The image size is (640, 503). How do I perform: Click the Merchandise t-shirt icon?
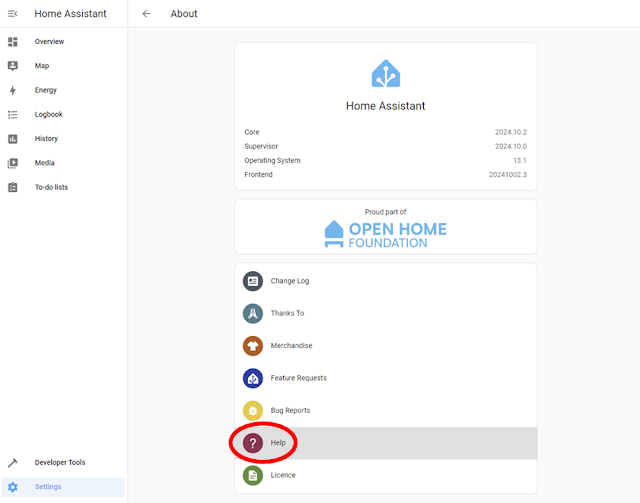coord(253,346)
